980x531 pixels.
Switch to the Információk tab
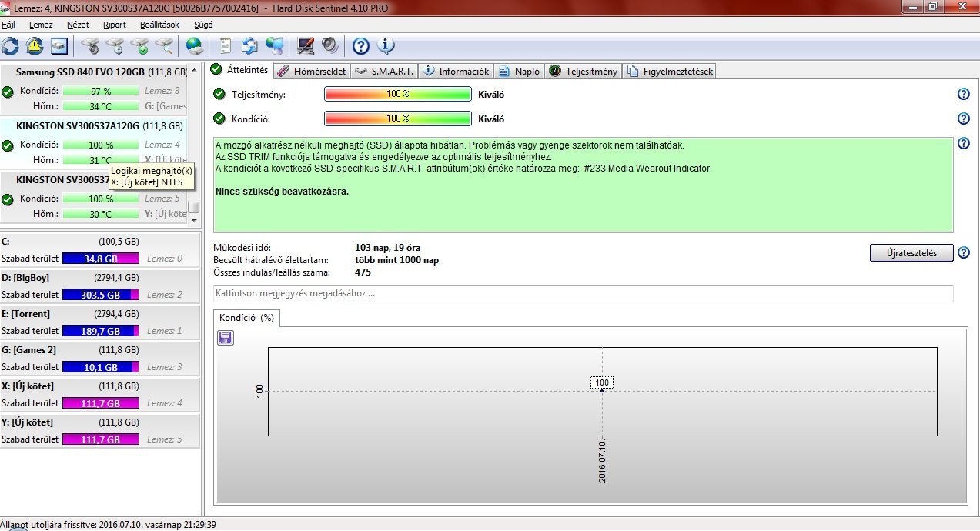(x=456, y=71)
